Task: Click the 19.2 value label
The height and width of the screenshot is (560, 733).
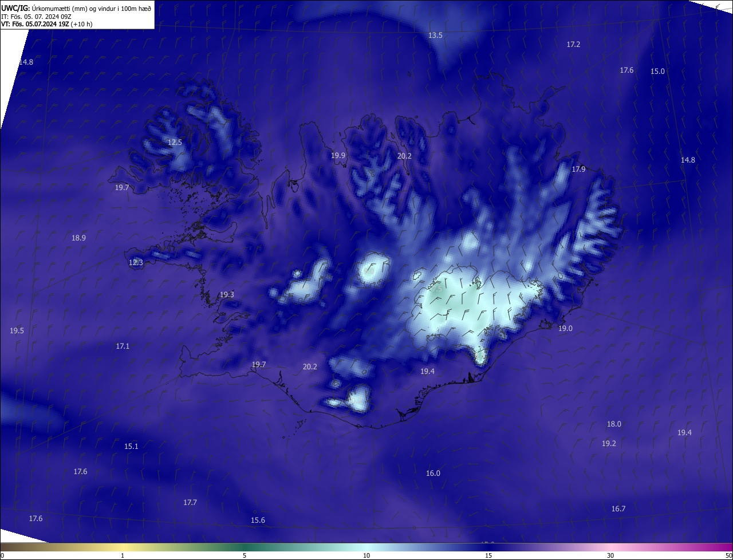Action: pos(609,444)
